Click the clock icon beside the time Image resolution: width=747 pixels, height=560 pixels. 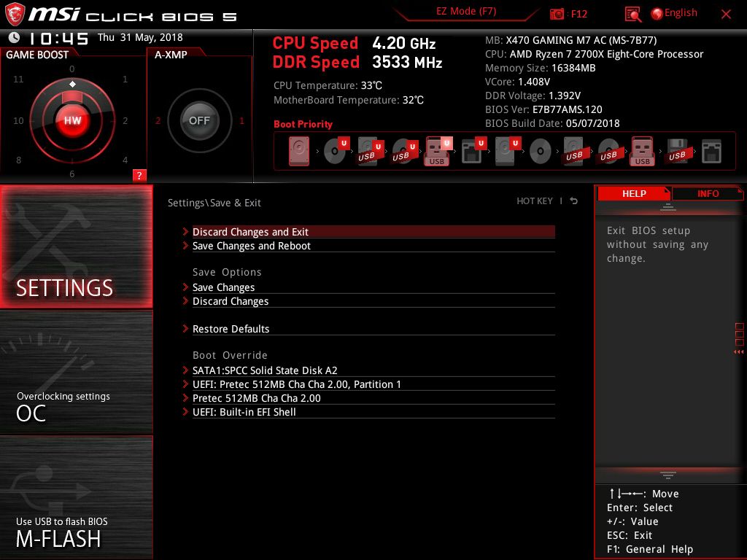[x=15, y=37]
